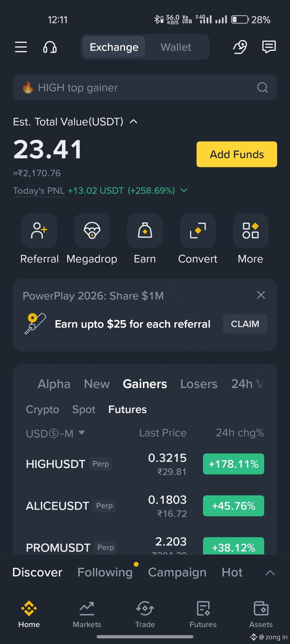290x644 pixels.
Task: Select the Spot sub-tab
Action: tap(84, 409)
